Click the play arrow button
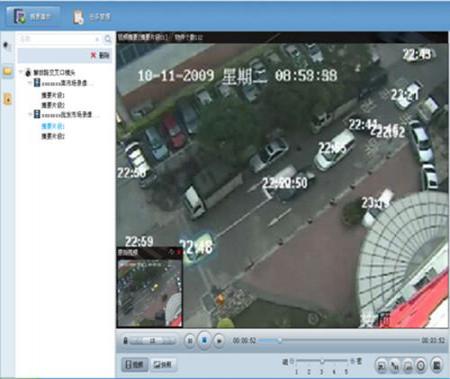 [219, 341]
